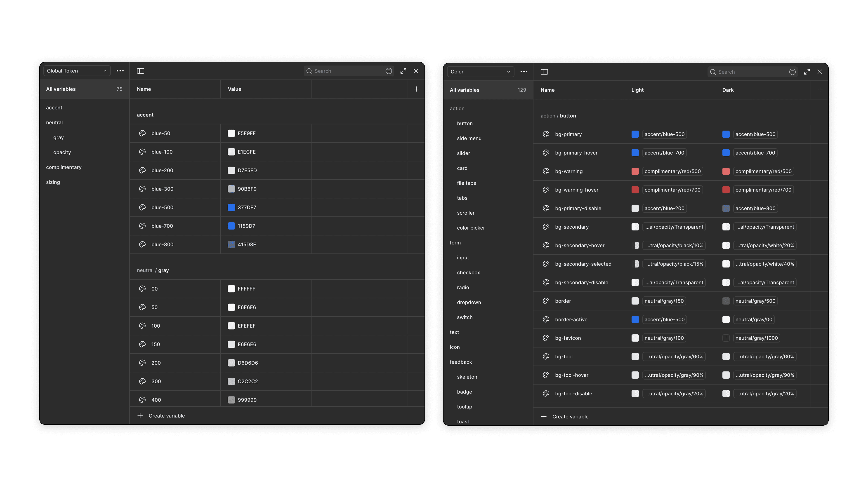Select the accent group in sidebar

point(54,108)
